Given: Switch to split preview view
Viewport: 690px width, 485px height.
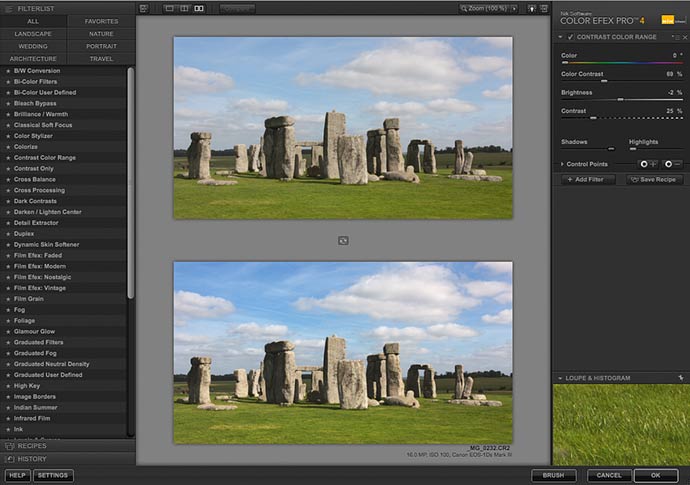Looking at the screenshot, I should pyautogui.click(x=184, y=8).
